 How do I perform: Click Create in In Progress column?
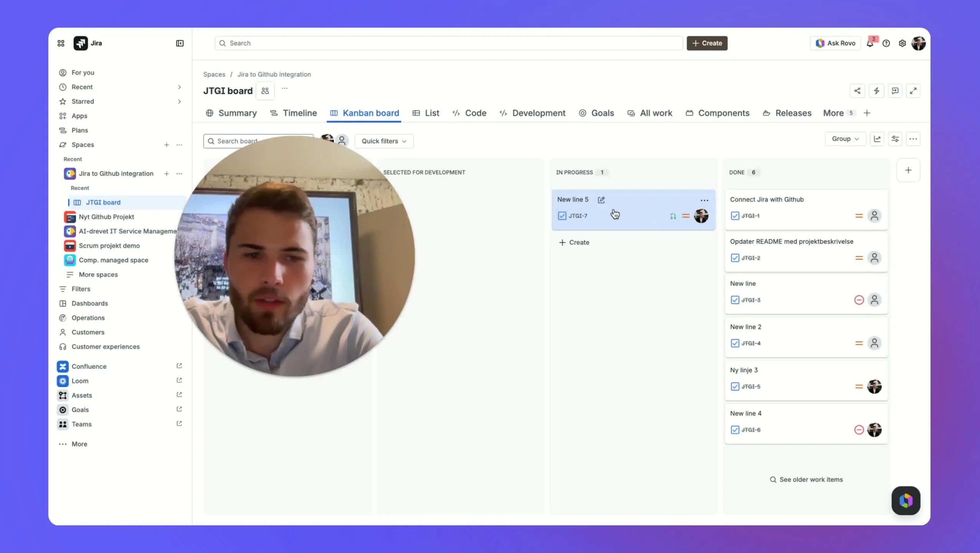point(574,242)
